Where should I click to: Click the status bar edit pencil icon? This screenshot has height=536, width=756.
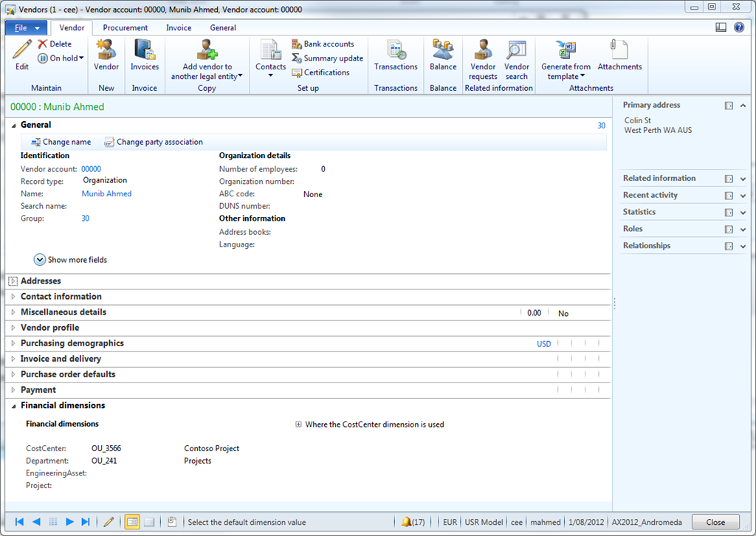[x=109, y=521]
